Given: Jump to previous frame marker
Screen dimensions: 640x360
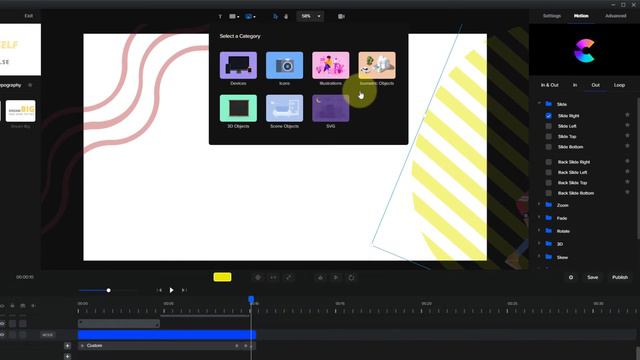Looking at the screenshot, I should [x=159, y=290].
